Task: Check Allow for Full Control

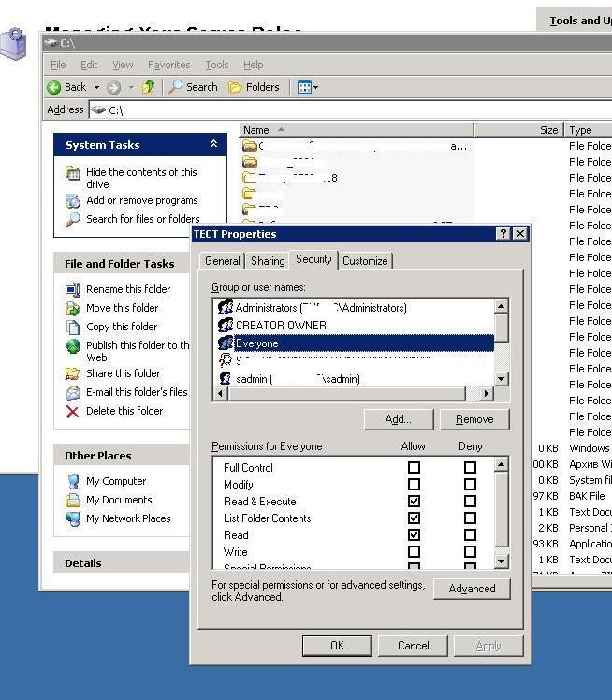Action: (414, 468)
